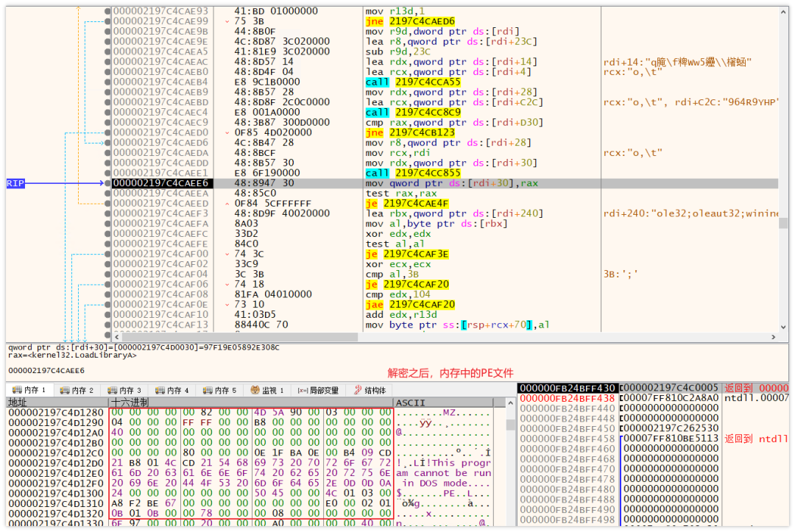Screen dimensions: 795x532
Task: Click the 监视 1 watch dog icon
Action: pos(255,390)
